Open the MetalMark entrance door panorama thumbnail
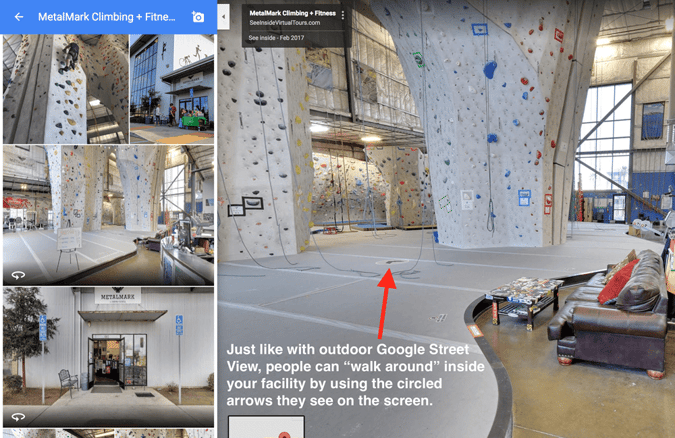Screen dimensions: 675x438 (x=108, y=357)
